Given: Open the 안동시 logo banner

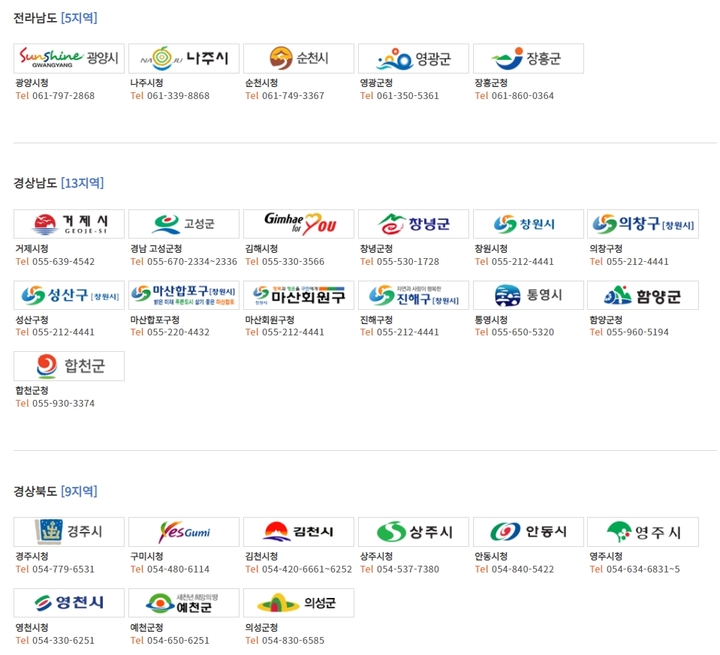Looking at the screenshot, I should (x=528, y=532).
